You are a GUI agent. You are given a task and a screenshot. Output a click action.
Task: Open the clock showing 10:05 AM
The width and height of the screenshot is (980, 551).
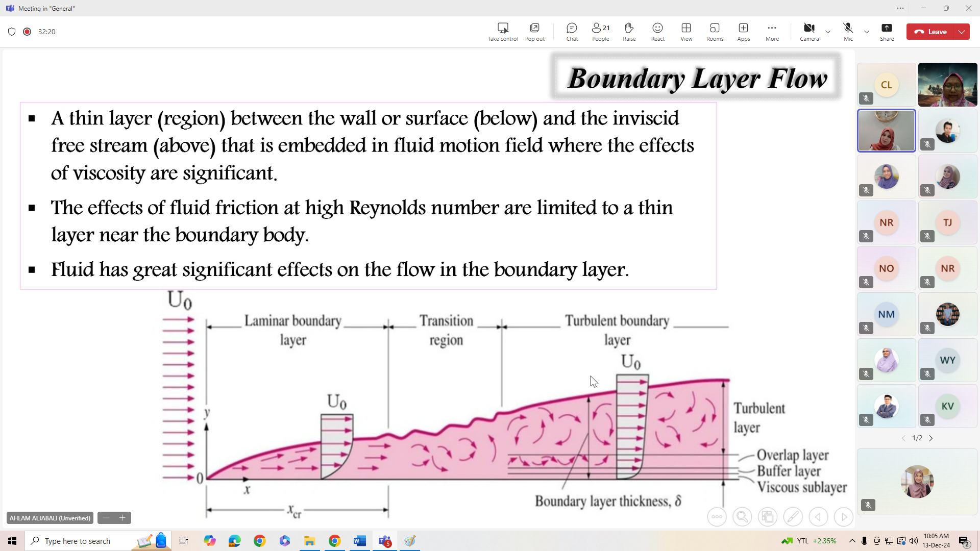[936, 541]
